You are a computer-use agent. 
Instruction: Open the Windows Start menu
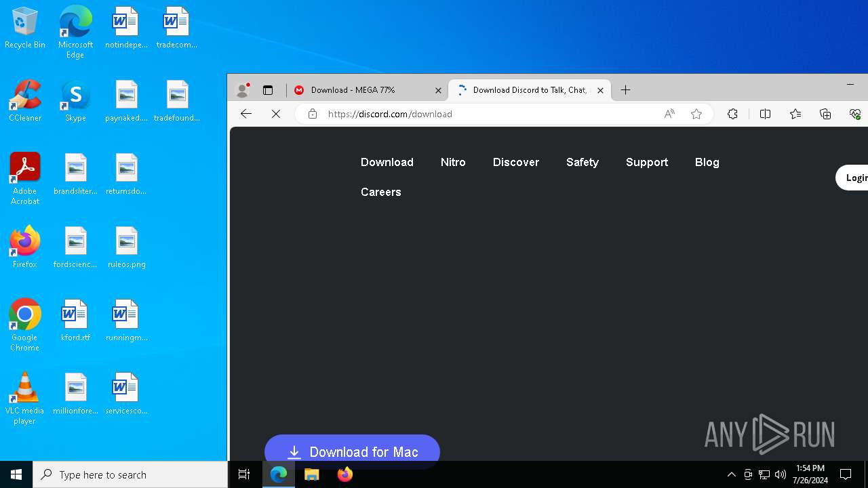coord(16,474)
